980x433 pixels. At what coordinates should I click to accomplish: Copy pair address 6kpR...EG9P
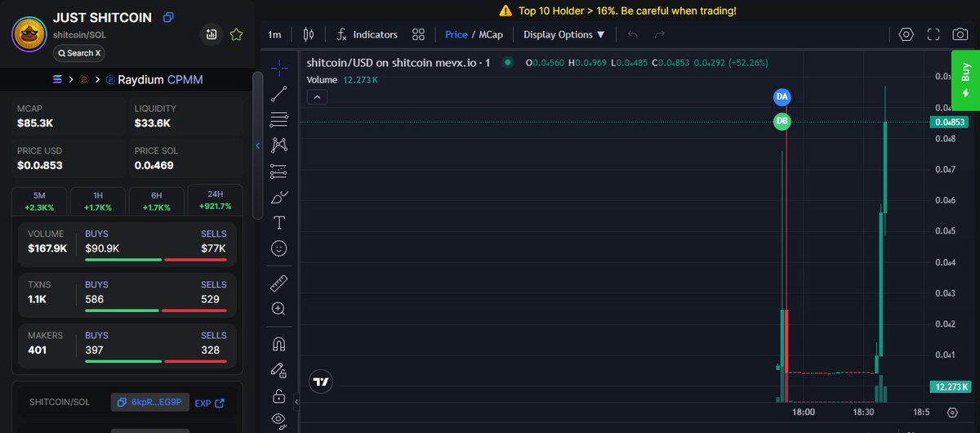(x=150, y=402)
